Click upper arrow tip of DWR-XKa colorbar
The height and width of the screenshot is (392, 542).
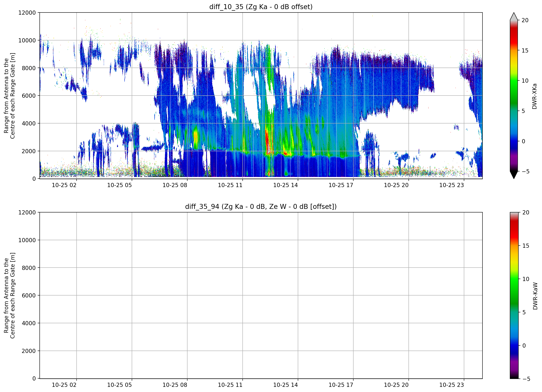(x=514, y=16)
